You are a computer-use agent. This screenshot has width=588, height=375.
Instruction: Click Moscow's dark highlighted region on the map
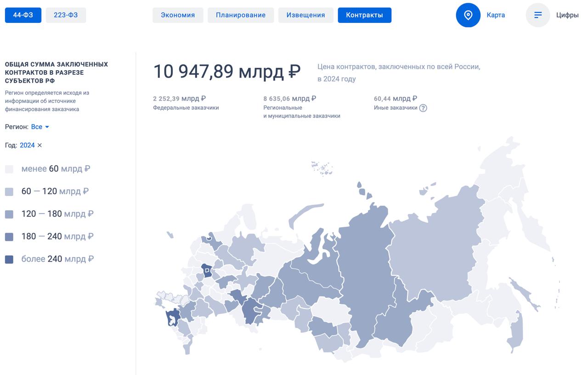coord(207,270)
